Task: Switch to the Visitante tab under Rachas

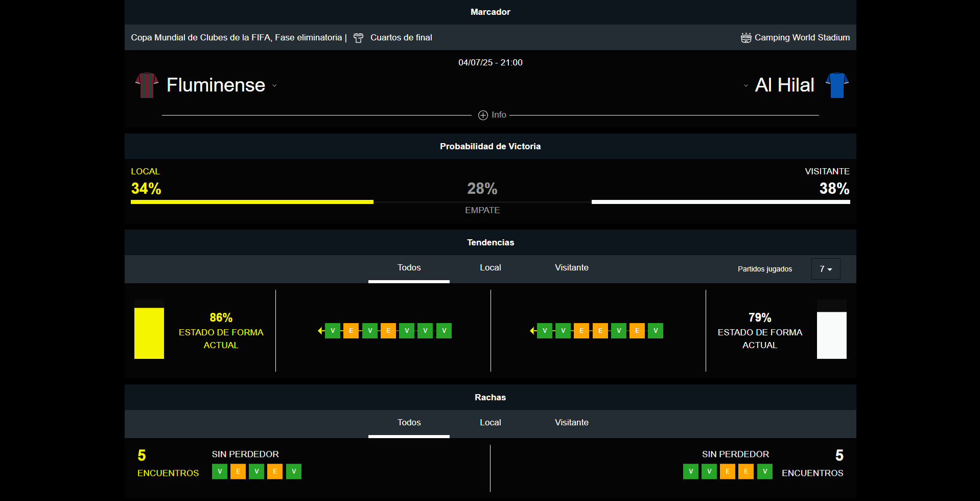Action: point(571,423)
